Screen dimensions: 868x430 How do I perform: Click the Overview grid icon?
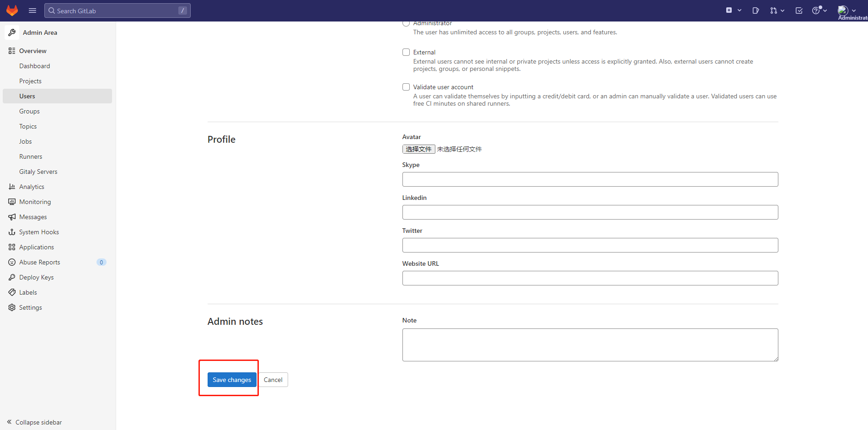(x=12, y=51)
